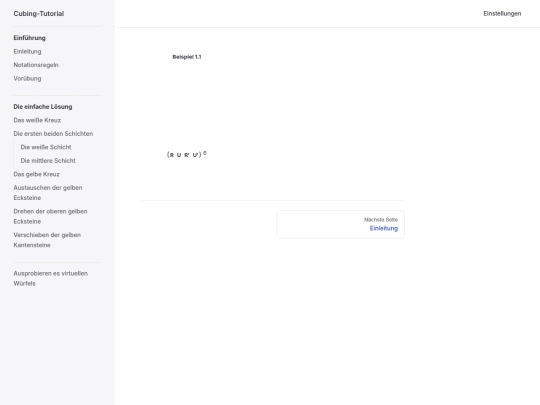Open Drehen der oberen gelben Ecksteine
Image resolution: width=540 pixels, height=405 pixels.
(50, 216)
